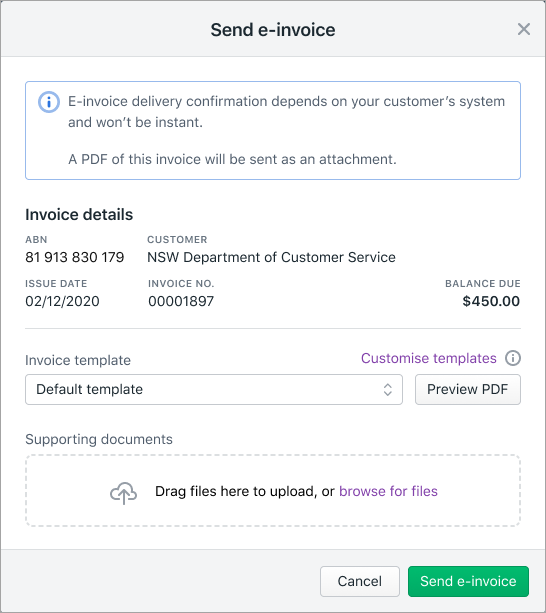The image size is (546, 613).
Task: Open Customise templates link
Action: click(428, 358)
